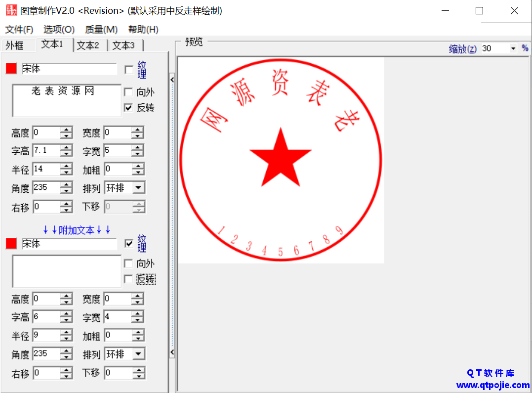
Task: Click the empty 附加文本 text box
Action: coord(67,271)
